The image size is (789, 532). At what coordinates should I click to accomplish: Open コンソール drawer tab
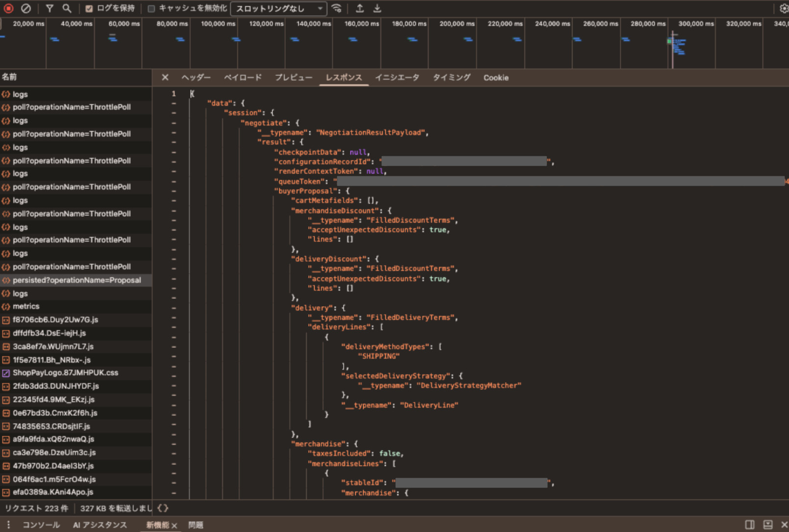pyautogui.click(x=41, y=525)
